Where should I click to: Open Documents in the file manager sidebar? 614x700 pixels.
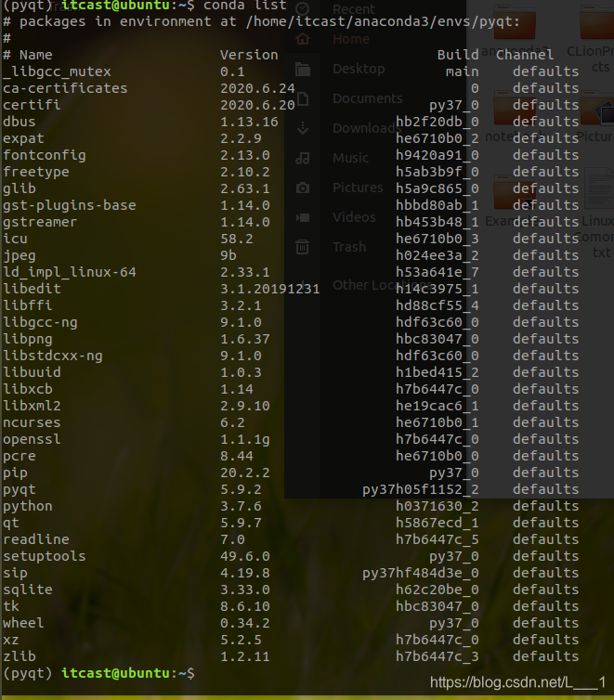(368, 98)
